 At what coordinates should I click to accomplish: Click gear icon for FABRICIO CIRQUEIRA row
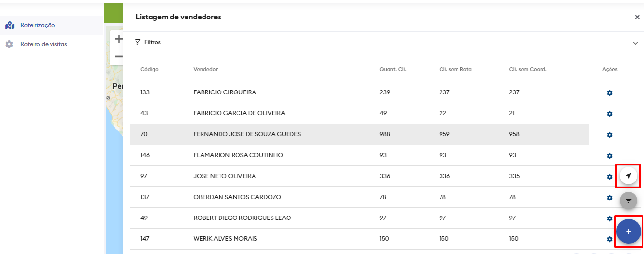click(x=610, y=93)
